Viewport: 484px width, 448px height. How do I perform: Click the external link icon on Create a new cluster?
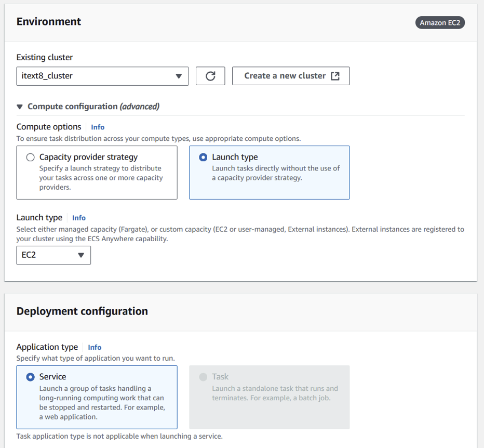(x=335, y=76)
